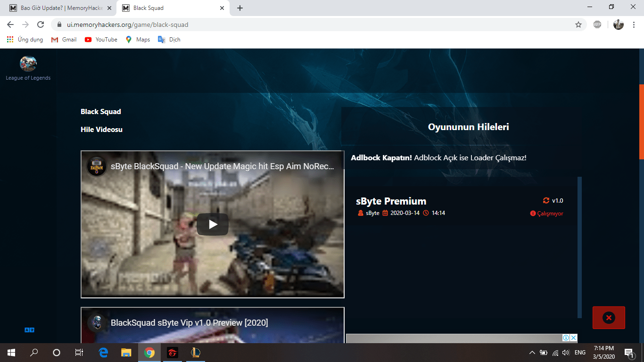Viewport: 644px width, 362px height.
Task: Open Garena from the taskbar
Action: pos(173,352)
